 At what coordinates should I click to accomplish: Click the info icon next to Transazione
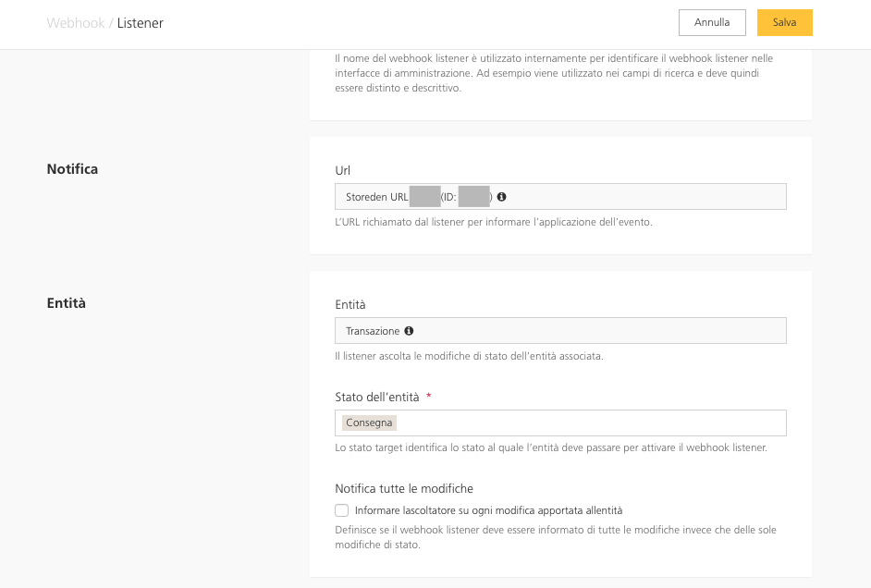click(409, 331)
